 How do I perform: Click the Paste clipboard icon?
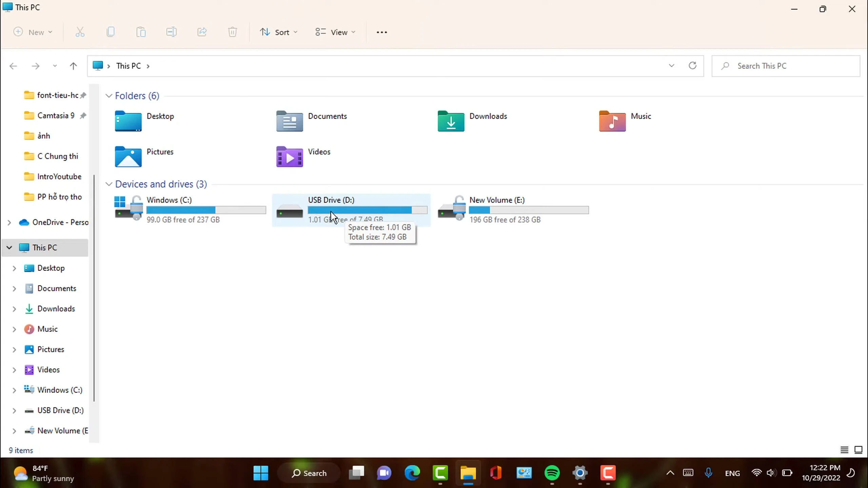[141, 32]
